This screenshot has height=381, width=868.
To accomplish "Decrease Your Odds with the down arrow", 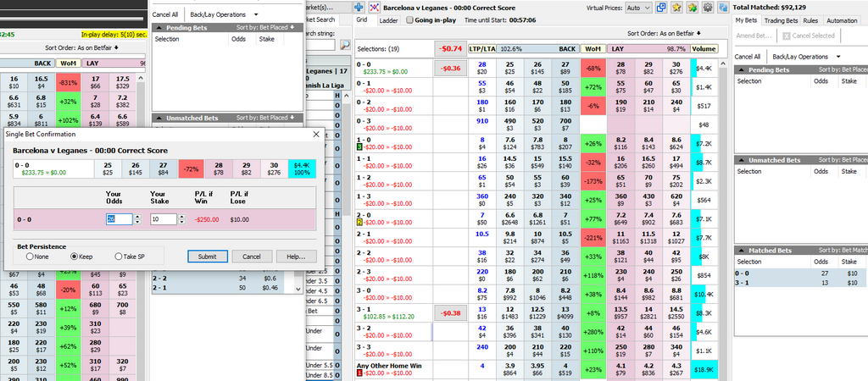I will click(137, 222).
